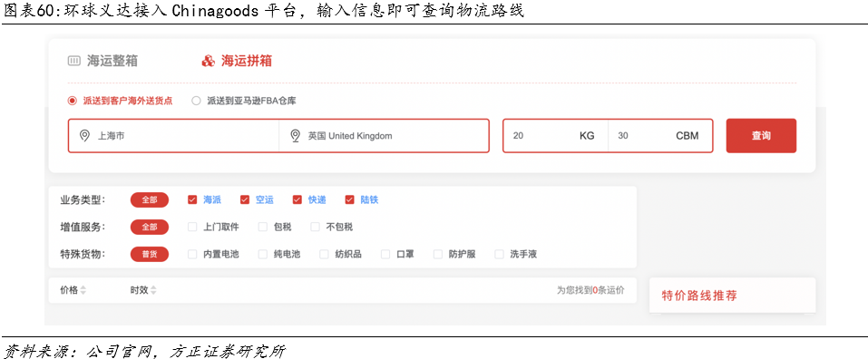Select 派送到客户海外送货点 radio option
This screenshot has height=359, width=868.
tap(72, 101)
